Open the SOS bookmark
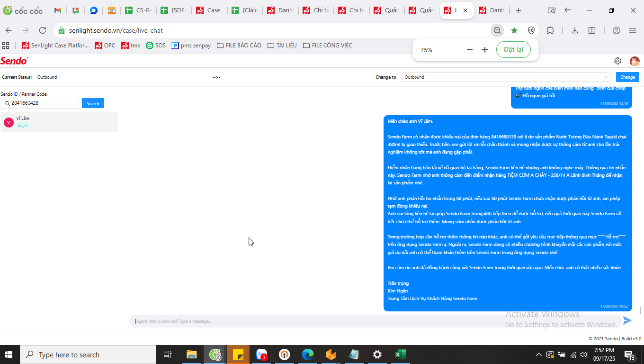The image size is (644, 364). pyautogui.click(x=156, y=45)
